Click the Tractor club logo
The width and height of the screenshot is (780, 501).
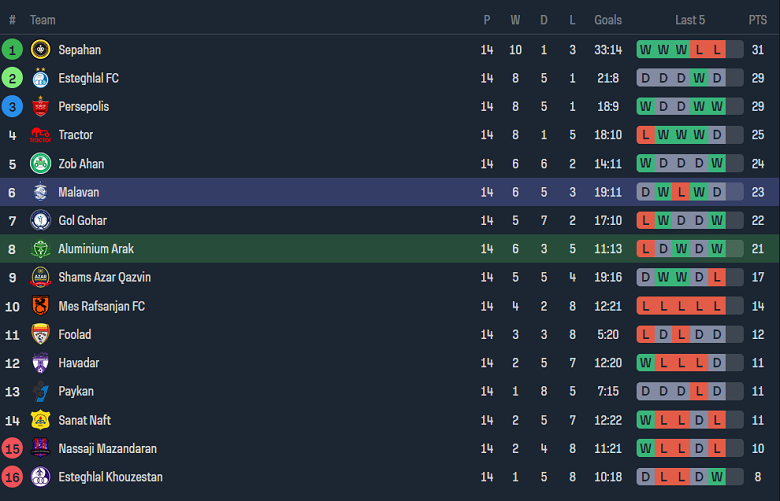point(40,135)
